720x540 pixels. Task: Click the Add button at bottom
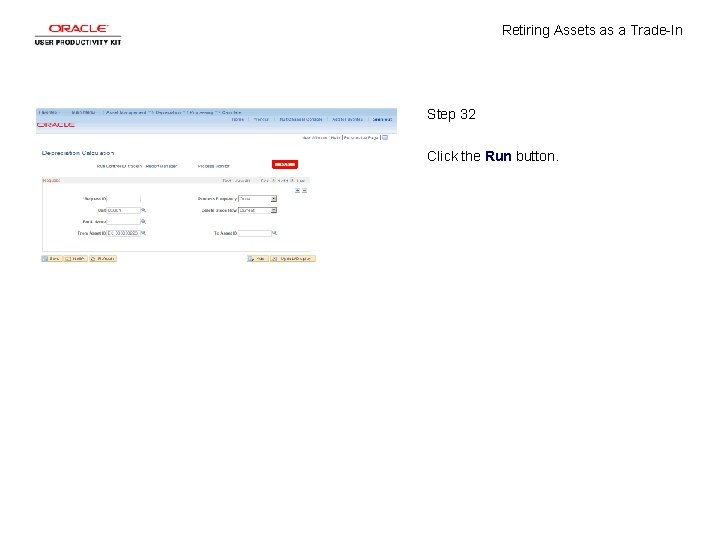pyautogui.click(x=258, y=259)
